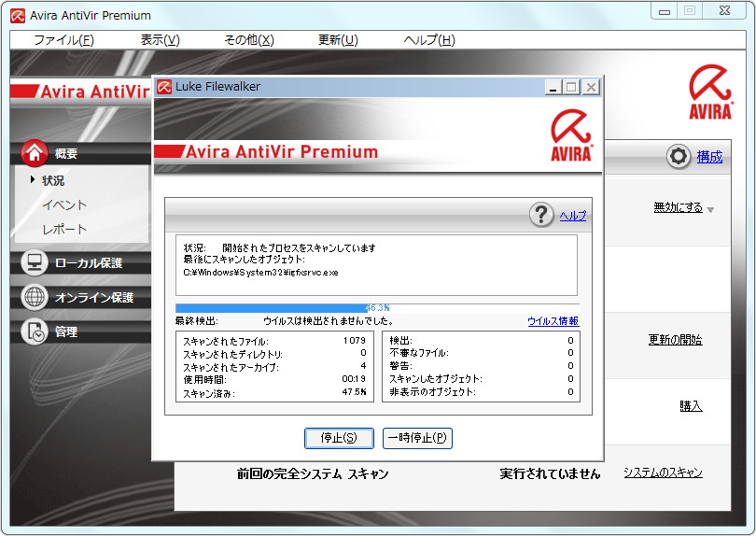756x536 pixels.
Task: Minimize the Avira AntiVir Premium main window
Action: tap(665, 11)
